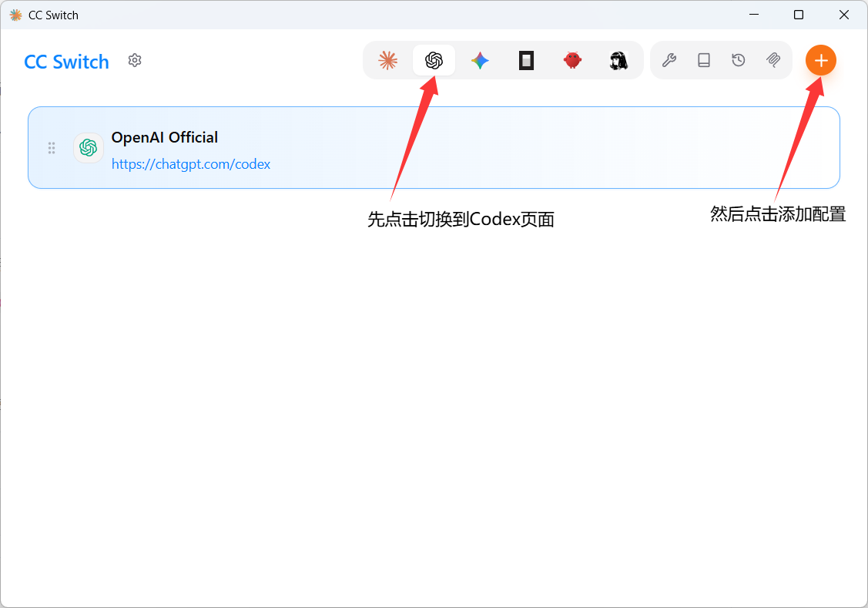868x608 pixels.
Task: Click the drag handle on OpenAI Official card
Action: tap(52, 147)
